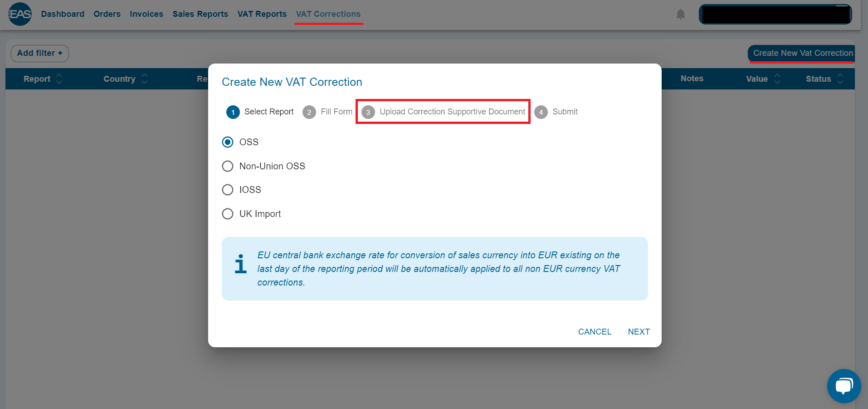
Task: Click the info icon in the notice
Action: pyautogui.click(x=241, y=264)
